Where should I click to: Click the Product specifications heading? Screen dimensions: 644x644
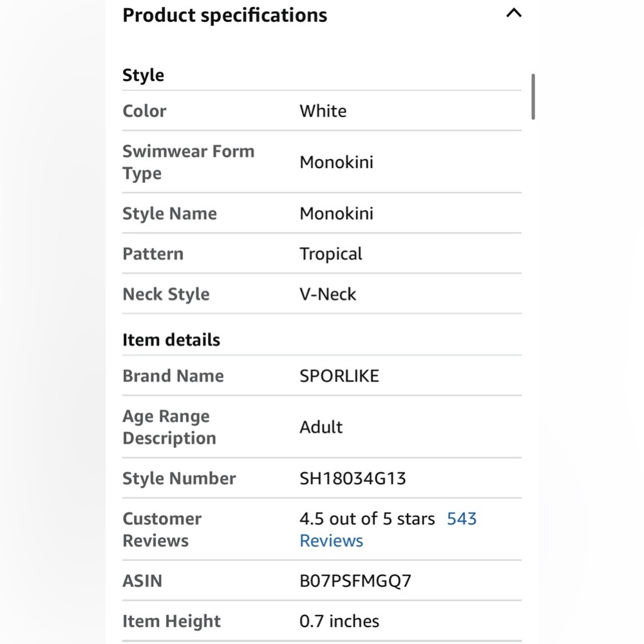225,15
